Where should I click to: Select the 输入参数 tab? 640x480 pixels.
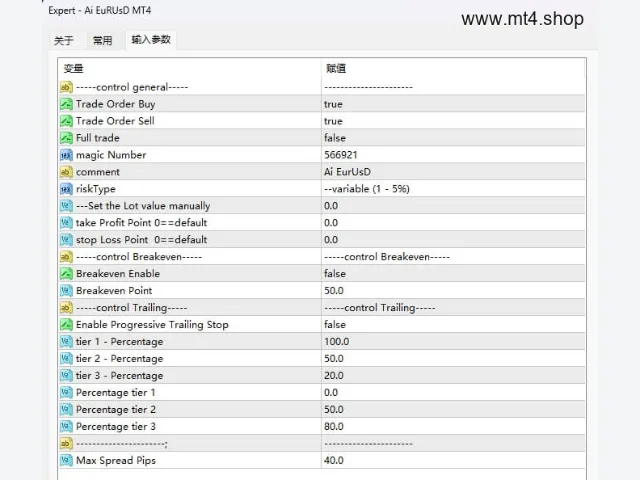(x=151, y=40)
